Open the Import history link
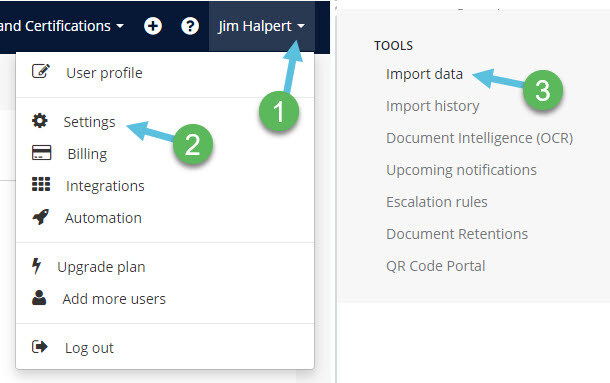 (x=433, y=106)
